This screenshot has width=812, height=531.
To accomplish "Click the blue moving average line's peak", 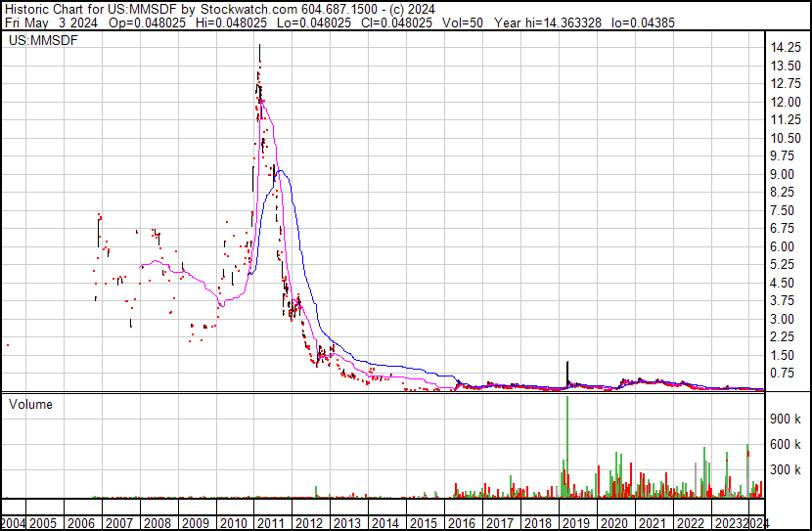I will coord(281,171).
